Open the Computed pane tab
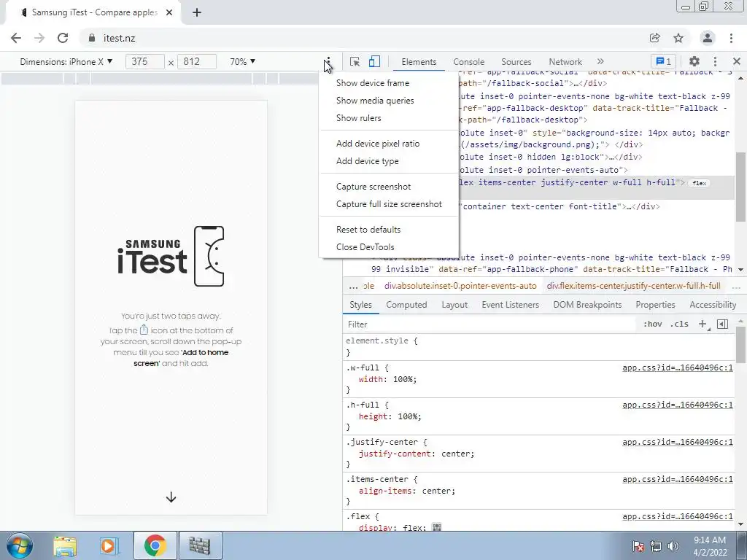This screenshot has height=560, width=747. click(406, 305)
